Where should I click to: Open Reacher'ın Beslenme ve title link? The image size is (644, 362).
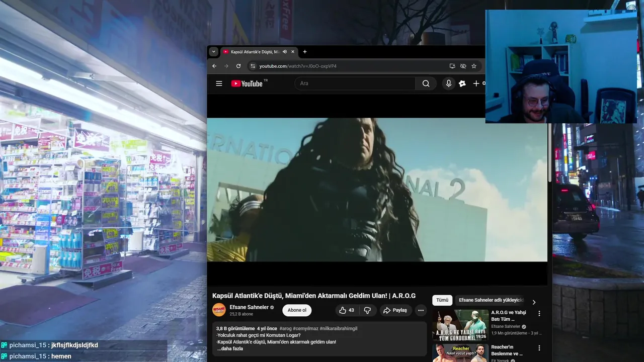pyautogui.click(x=508, y=350)
